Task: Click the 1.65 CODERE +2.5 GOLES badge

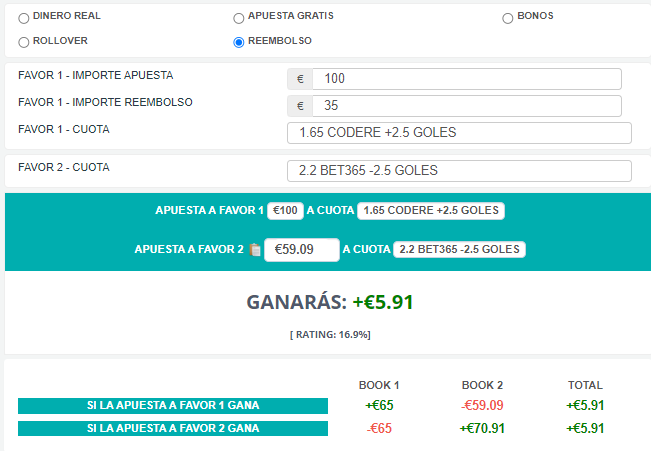Action: click(431, 211)
